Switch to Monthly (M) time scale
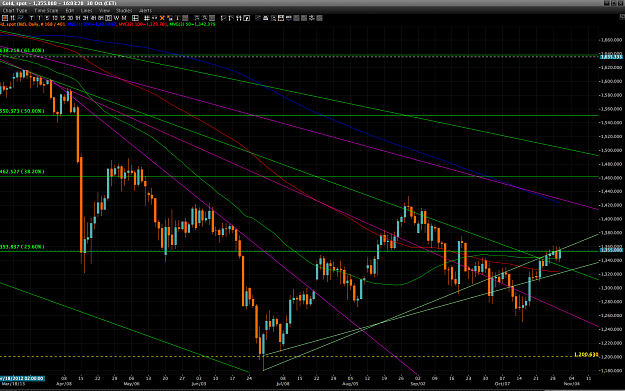 tap(124, 18)
